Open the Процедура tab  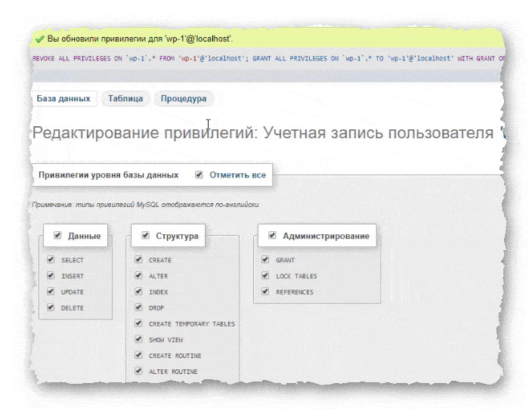[183, 98]
